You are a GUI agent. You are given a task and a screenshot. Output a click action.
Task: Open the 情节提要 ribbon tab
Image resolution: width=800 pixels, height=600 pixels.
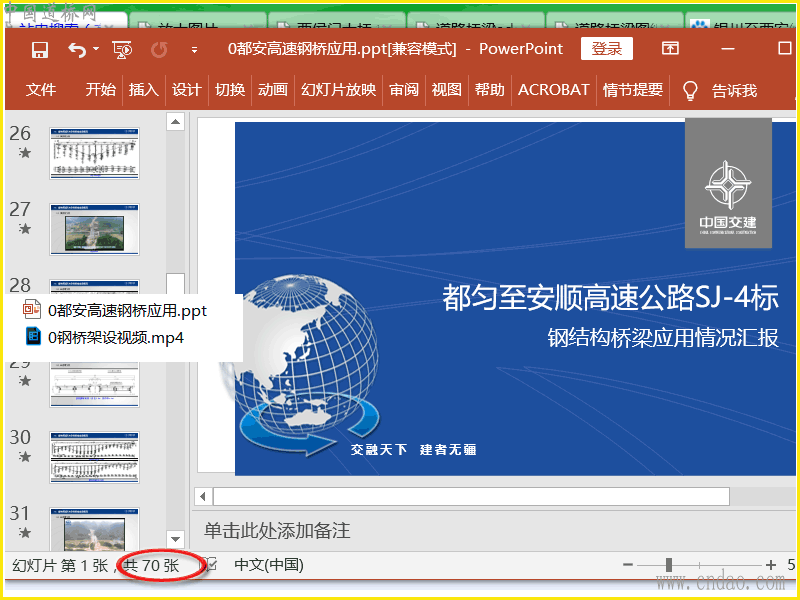click(x=633, y=90)
